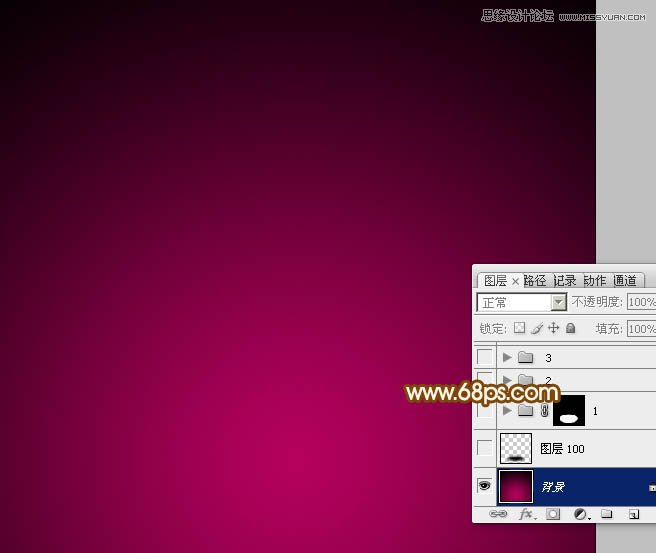This screenshot has height=553, width=656.
Task: Select the 图层 100 layer thumbnail
Action: (516, 448)
